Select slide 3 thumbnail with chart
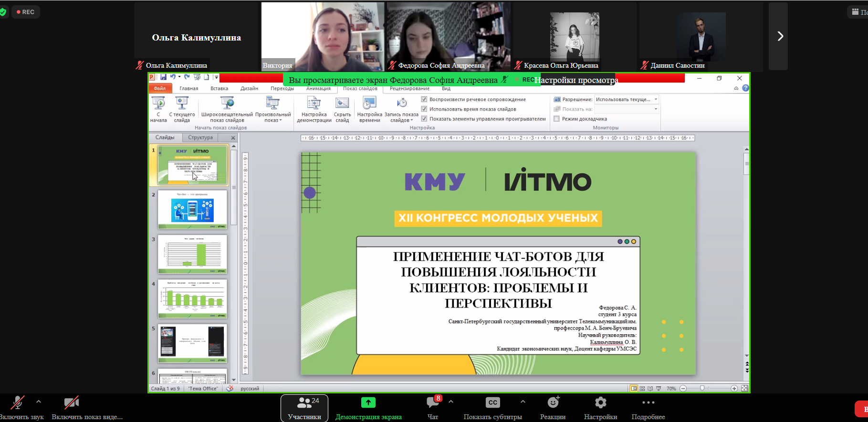Screen dimensions: 868x422 point(192,254)
